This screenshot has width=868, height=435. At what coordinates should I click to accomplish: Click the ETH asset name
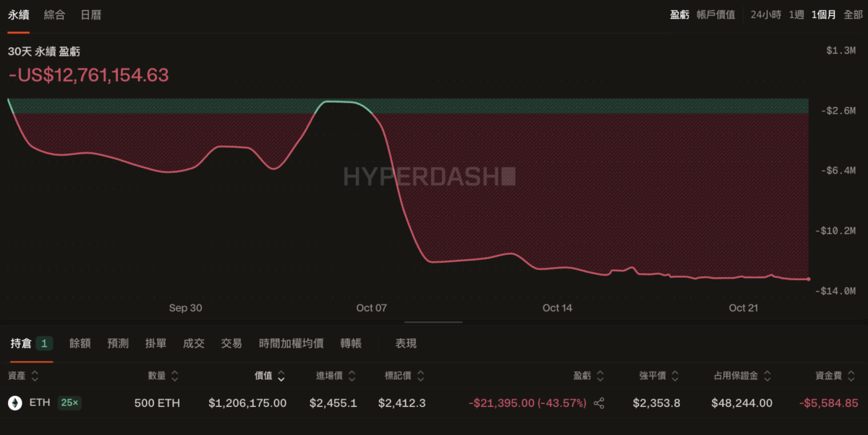39,403
